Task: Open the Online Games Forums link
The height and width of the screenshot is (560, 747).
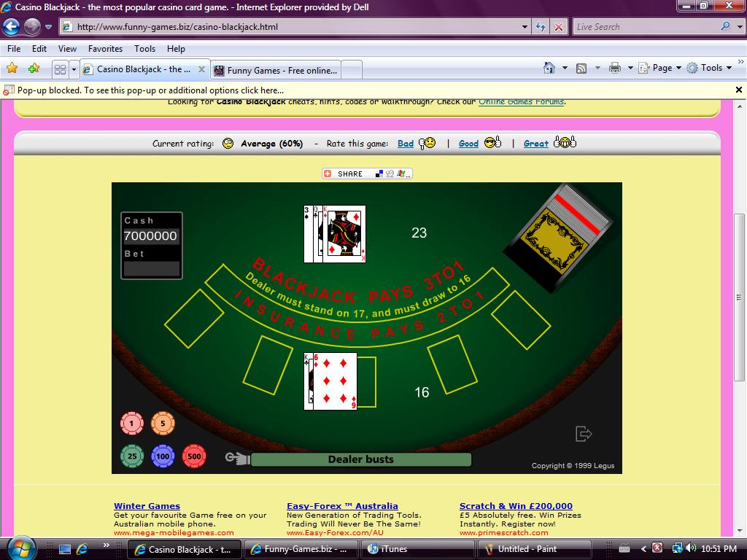Action: [521, 102]
